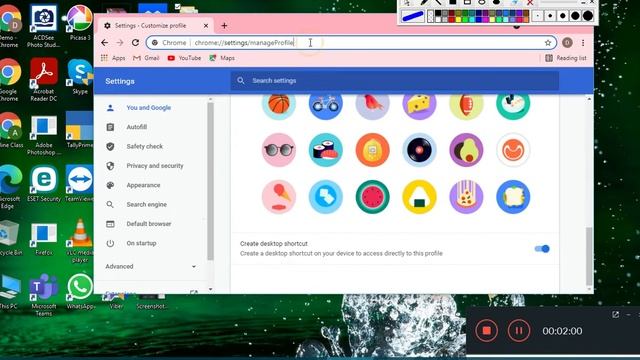The height and width of the screenshot is (360, 640).
Task: Select the vinyl record avatar
Action: coord(419,150)
